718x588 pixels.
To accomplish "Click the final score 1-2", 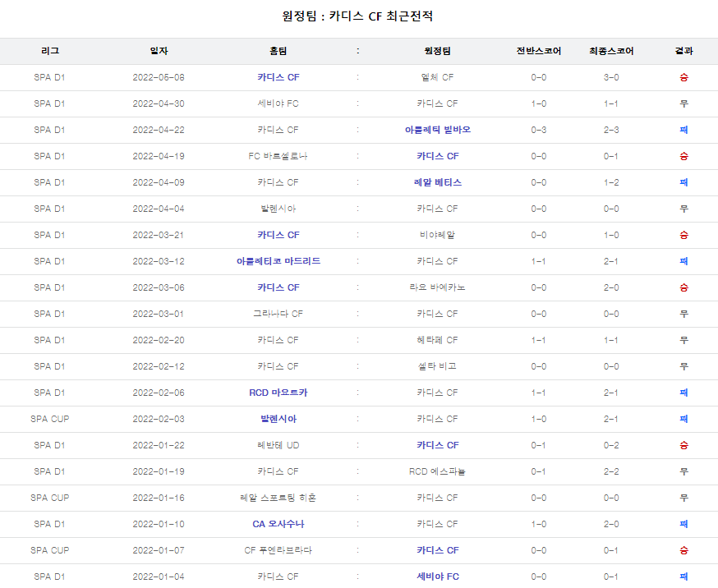I will 611,182.
